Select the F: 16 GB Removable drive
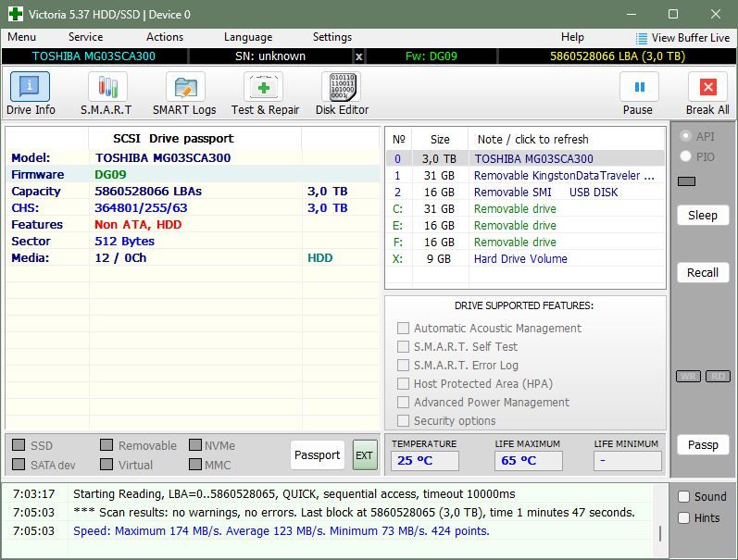 click(525, 242)
